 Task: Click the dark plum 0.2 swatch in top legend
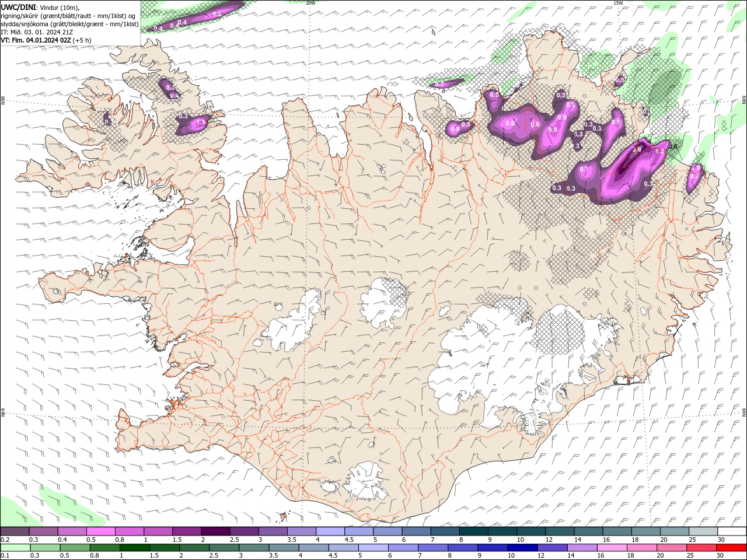click(15, 531)
